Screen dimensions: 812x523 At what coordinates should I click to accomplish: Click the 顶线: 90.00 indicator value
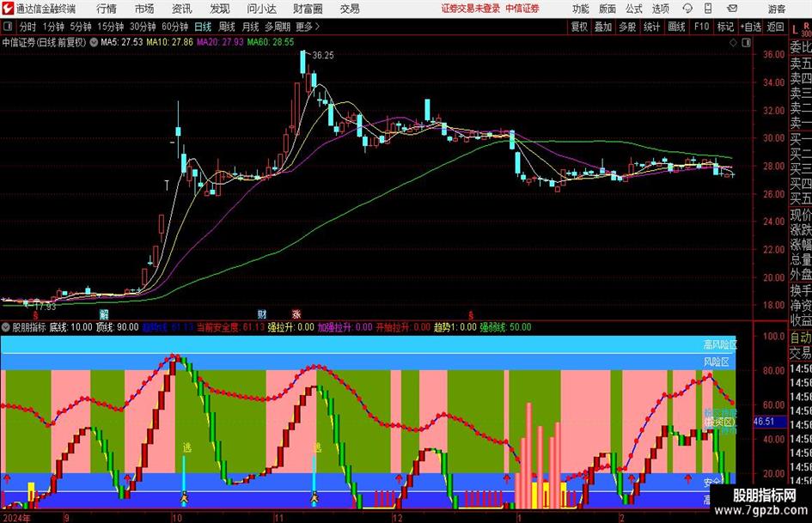(117, 327)
